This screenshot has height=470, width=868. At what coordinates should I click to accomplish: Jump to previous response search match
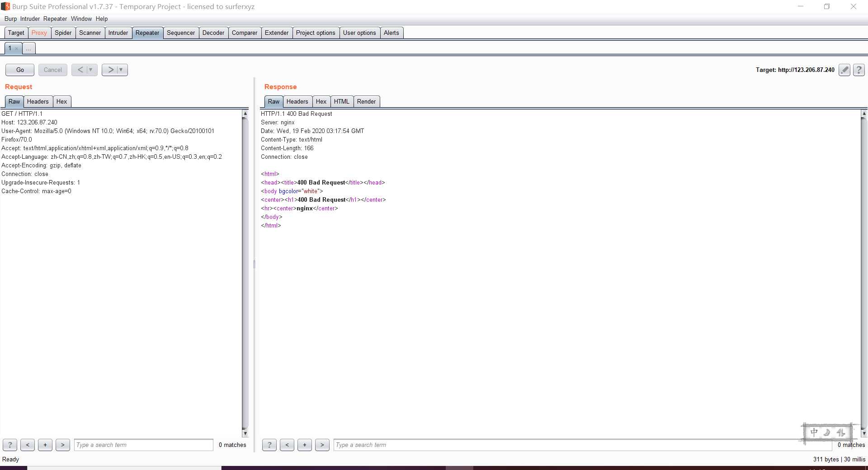coord(287,445)
